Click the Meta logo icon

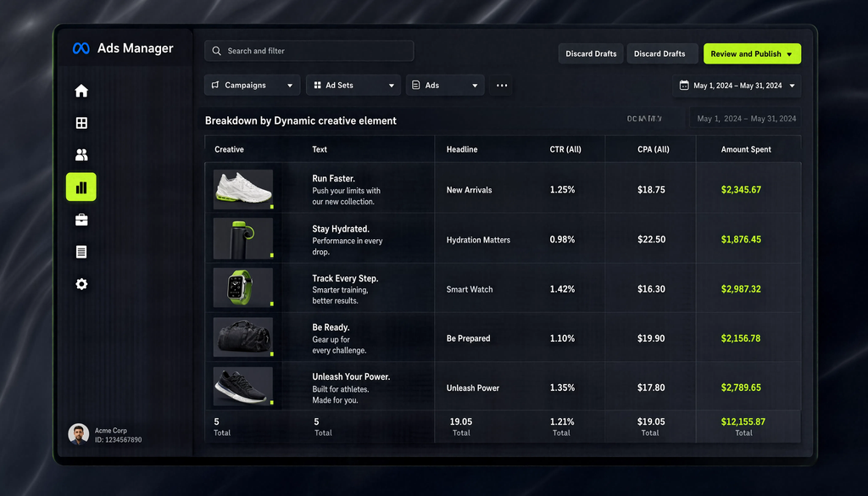81,48
